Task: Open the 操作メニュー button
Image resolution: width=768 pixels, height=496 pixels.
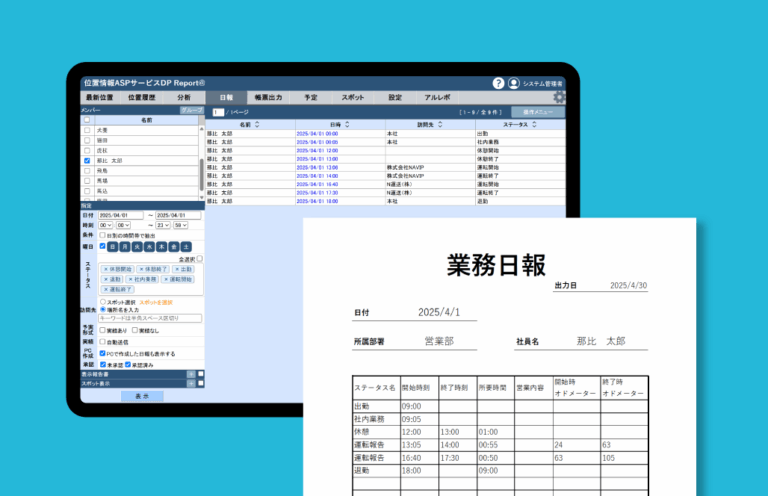Action: coord(533,112)
